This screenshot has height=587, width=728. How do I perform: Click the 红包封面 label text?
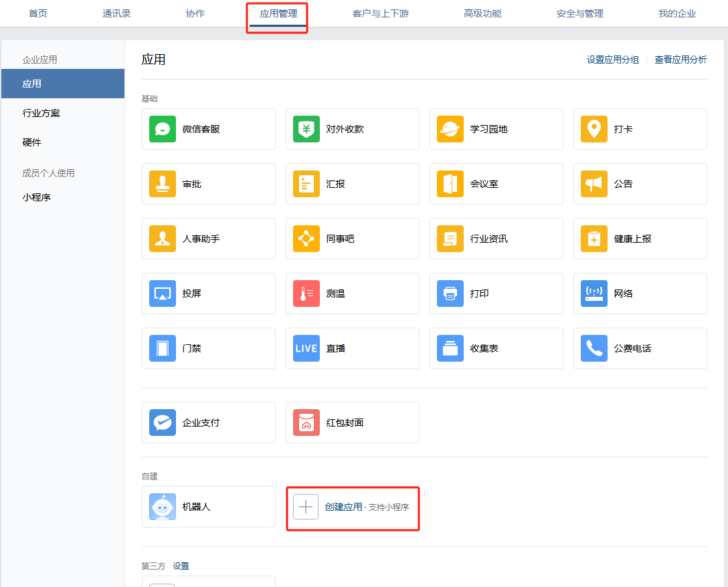[345, 423]
